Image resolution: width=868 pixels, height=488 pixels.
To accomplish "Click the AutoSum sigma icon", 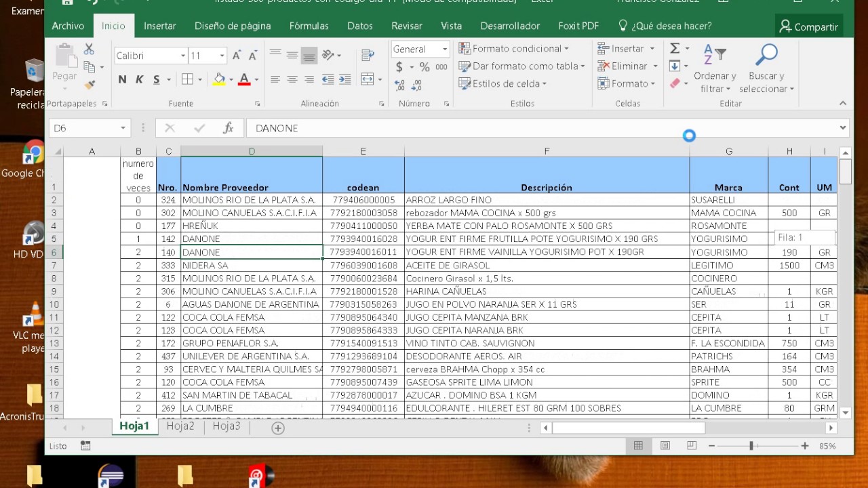I will [675, 49].
